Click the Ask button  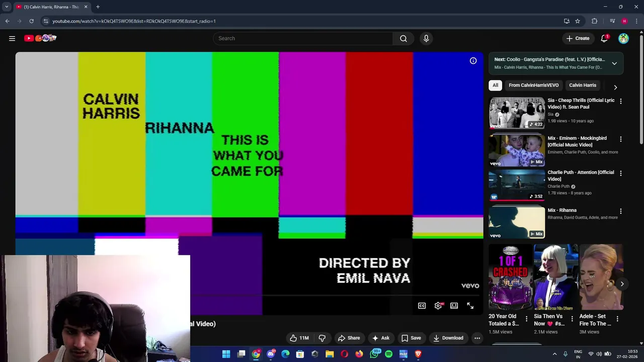[380, 338]
